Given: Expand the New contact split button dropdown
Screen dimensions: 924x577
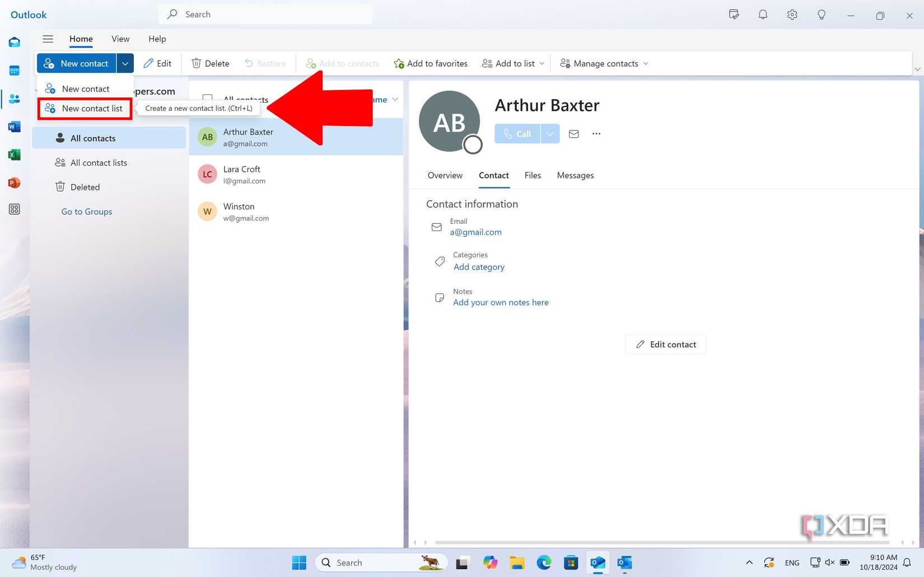Looking at the screenshot, I should coord(125,63).
